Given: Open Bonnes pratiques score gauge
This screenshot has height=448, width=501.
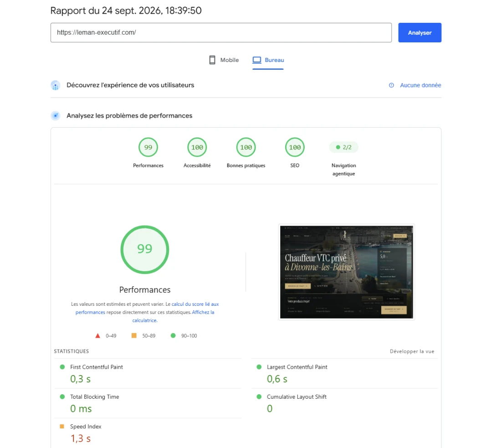Looking at the screenshot, I should click(x=245, y=147).
